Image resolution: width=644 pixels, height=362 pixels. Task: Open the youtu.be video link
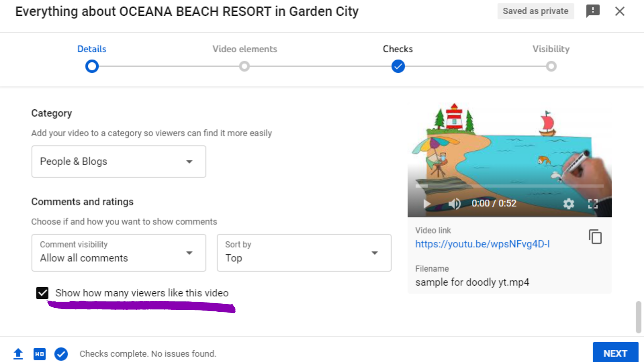pyautogui.click(x=482, y=244)
